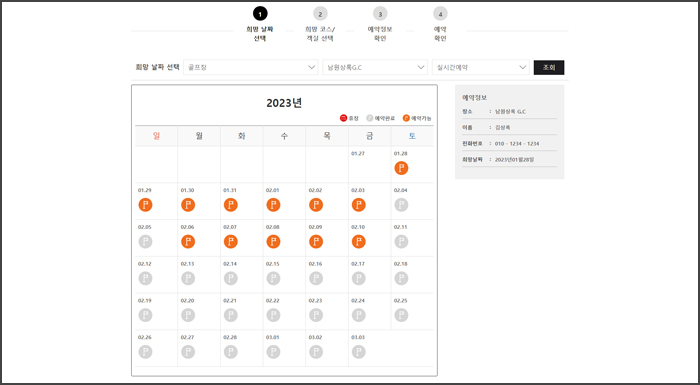This screenshot has width=700, height=385.
Task: Select the orange flag icon on 01.29
Action: point(145,205)
